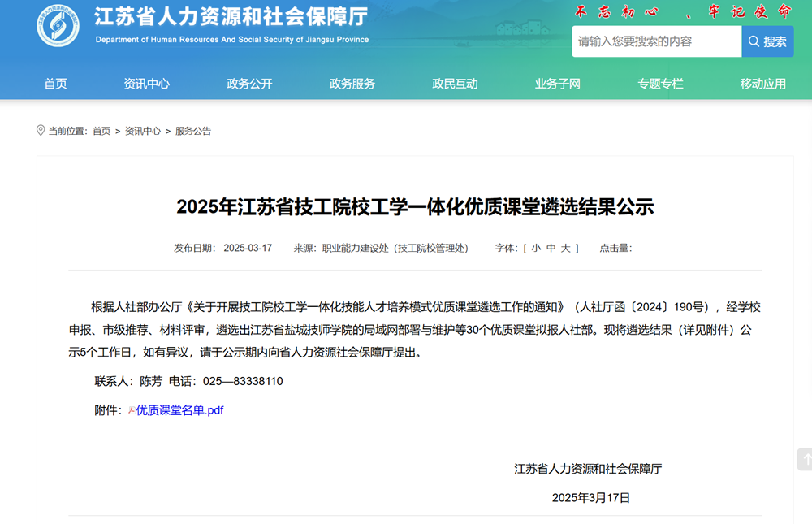
Task: Open the 政务服务 navigation menu
Action: pyautogui.click(x=352, y=84)
